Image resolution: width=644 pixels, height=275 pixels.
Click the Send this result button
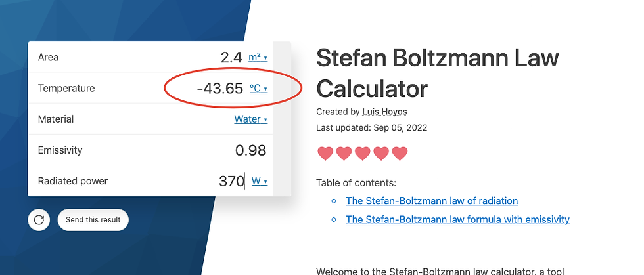coord(93,220)
